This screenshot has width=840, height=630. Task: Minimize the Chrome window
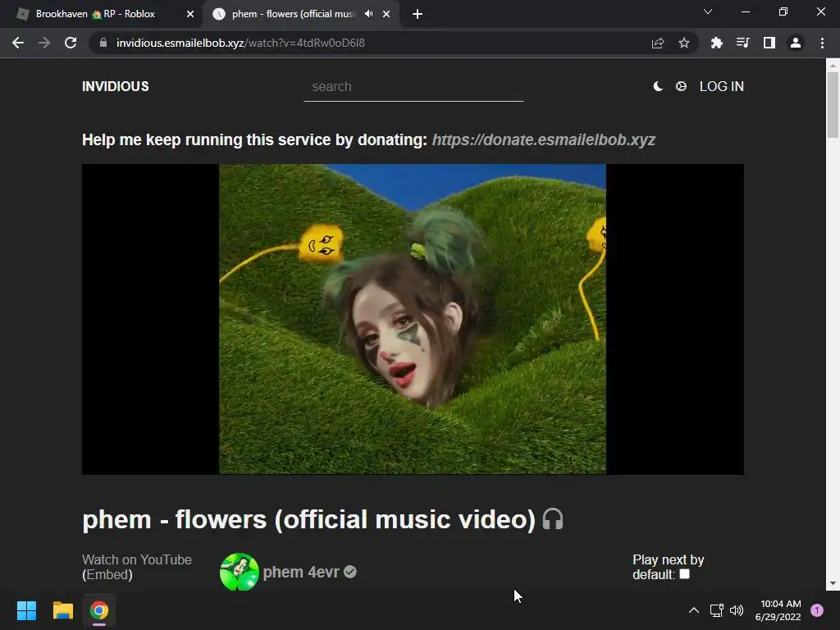tap(746, 11)
